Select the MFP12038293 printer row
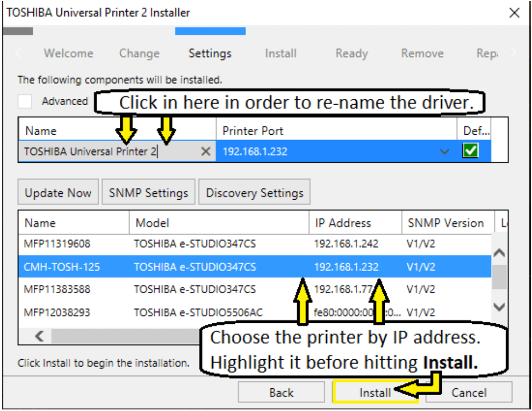This screenshot has width=532, height=411. (254, 312)
